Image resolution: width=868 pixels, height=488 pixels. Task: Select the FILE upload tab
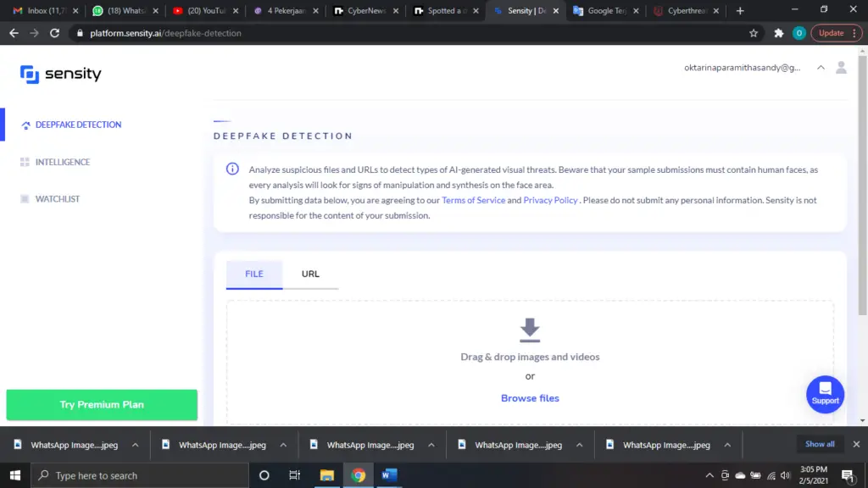pyautogui.click(x=254, y=274)
